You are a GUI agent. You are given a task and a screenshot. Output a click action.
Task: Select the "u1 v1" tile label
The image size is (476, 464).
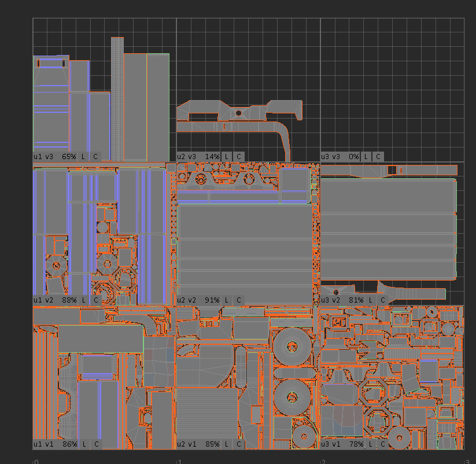pyautogui.click(x=43, y=444)
